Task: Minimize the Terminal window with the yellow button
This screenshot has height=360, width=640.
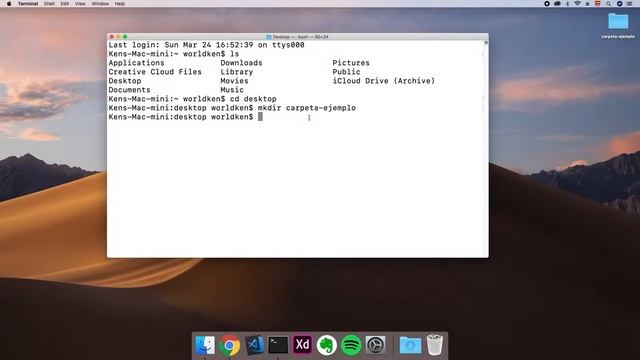Action: click(118, 37)
